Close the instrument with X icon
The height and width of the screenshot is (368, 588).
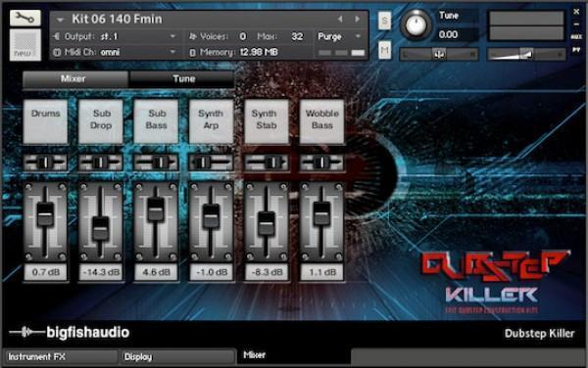[576, 12]
